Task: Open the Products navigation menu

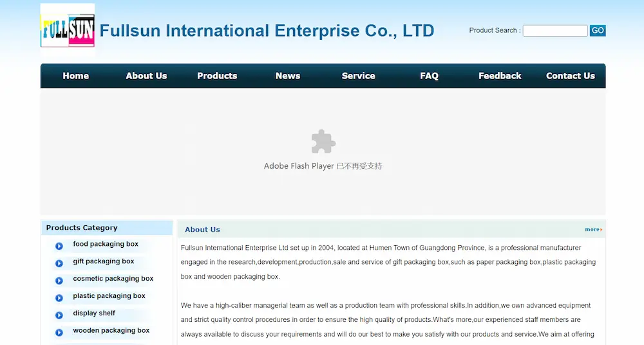Action: 217,76
